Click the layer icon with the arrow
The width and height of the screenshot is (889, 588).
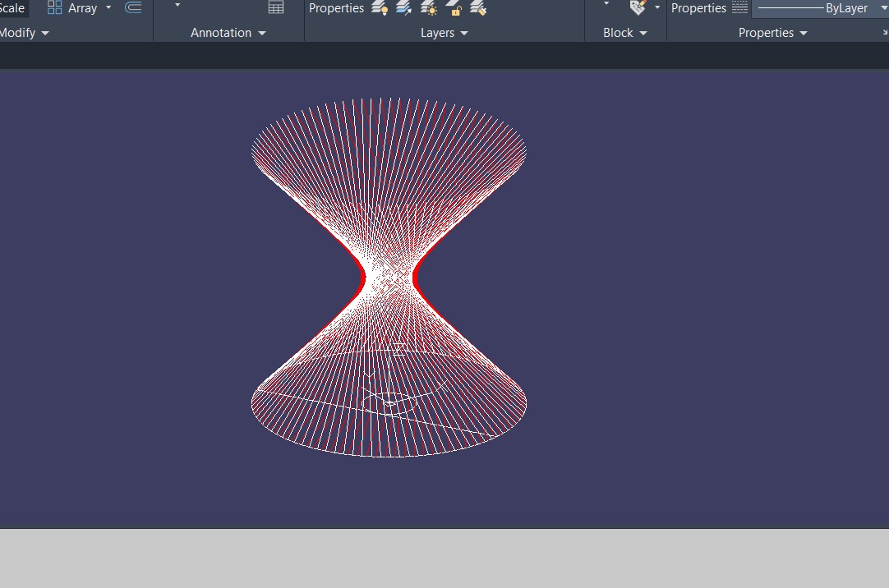pyautogui.click(x=403, y=8)
